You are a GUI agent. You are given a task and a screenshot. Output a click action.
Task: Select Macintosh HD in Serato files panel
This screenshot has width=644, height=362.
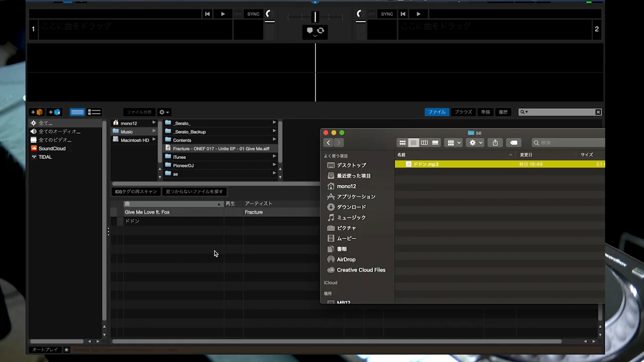click(x=134, y=140)
